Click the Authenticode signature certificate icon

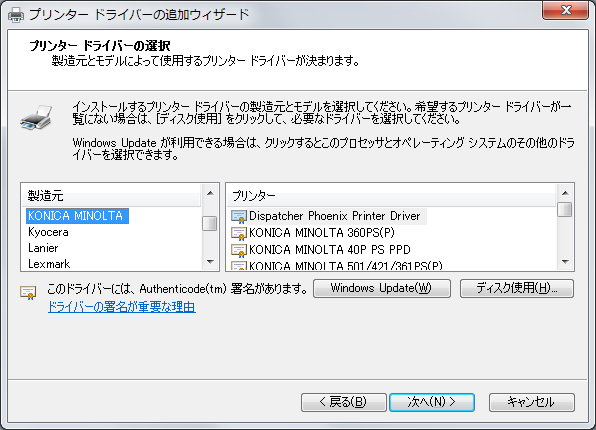pos(28,292)
